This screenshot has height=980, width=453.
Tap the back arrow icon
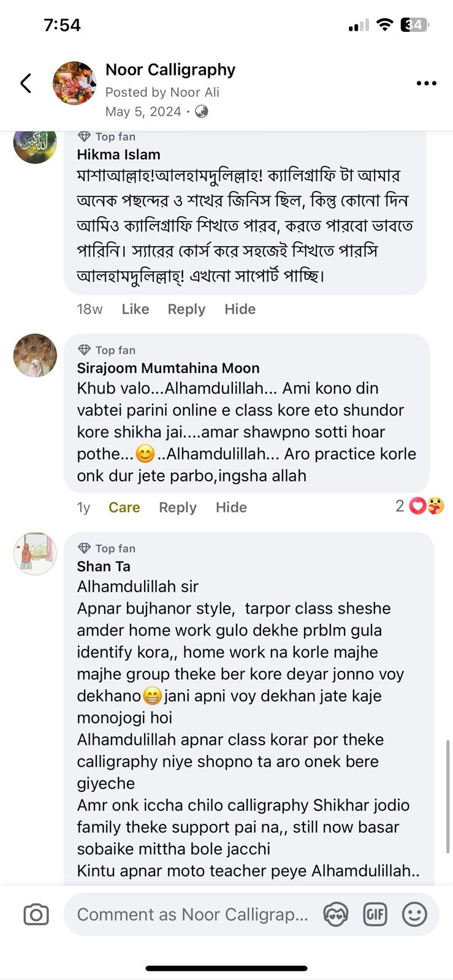tap(26, 83)
